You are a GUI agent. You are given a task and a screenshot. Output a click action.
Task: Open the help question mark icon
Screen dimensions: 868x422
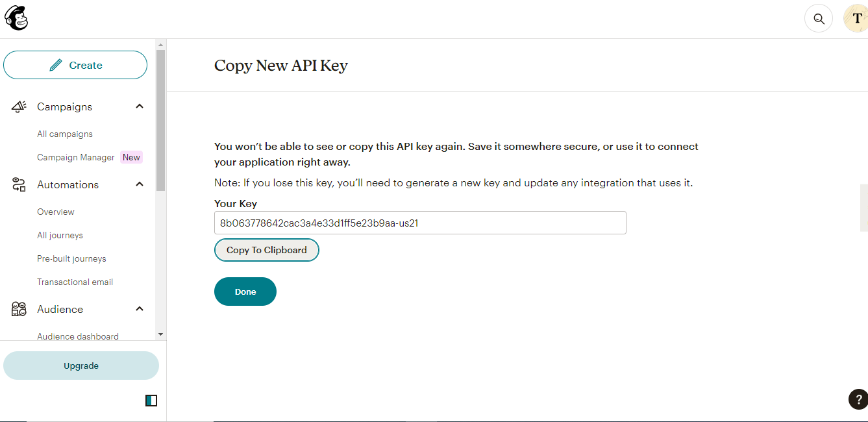point(858,399)
